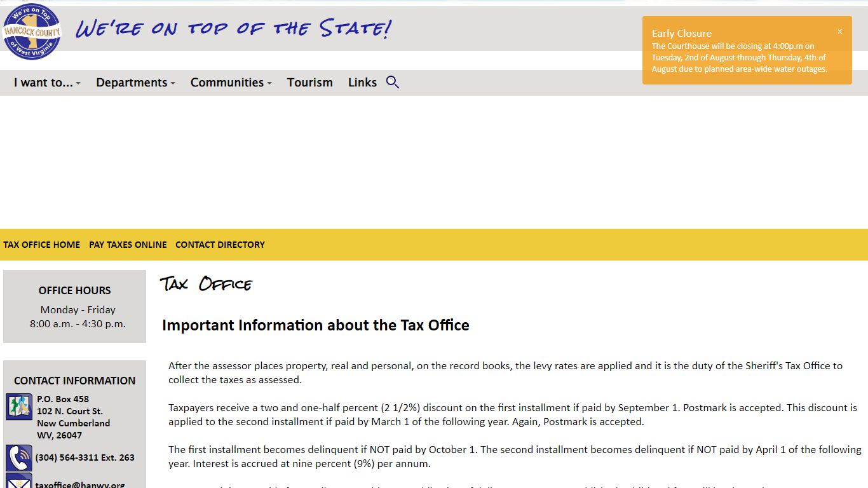Open the Departments dropdown
Screen dimensions: 868x488
click(x=135, y=83)
